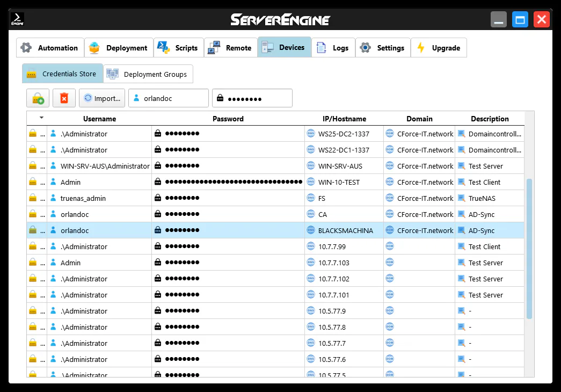Image resolution: width=561 pixels, height=392 pixels.
Task: Click the domain icon in the 10.7.7.99 row
Action: click(390, 246)
